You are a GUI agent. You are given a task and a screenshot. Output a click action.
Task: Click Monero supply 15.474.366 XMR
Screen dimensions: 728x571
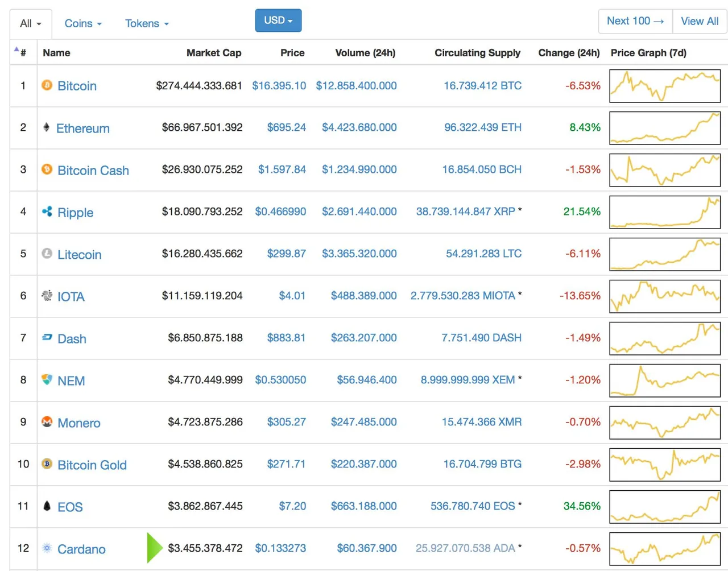(x=482, y=422)
